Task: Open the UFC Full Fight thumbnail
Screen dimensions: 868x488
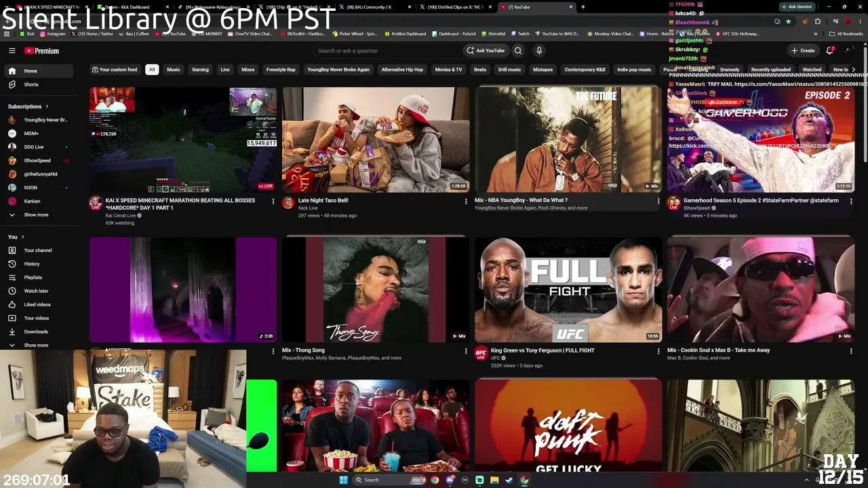Action: [568, 289]
